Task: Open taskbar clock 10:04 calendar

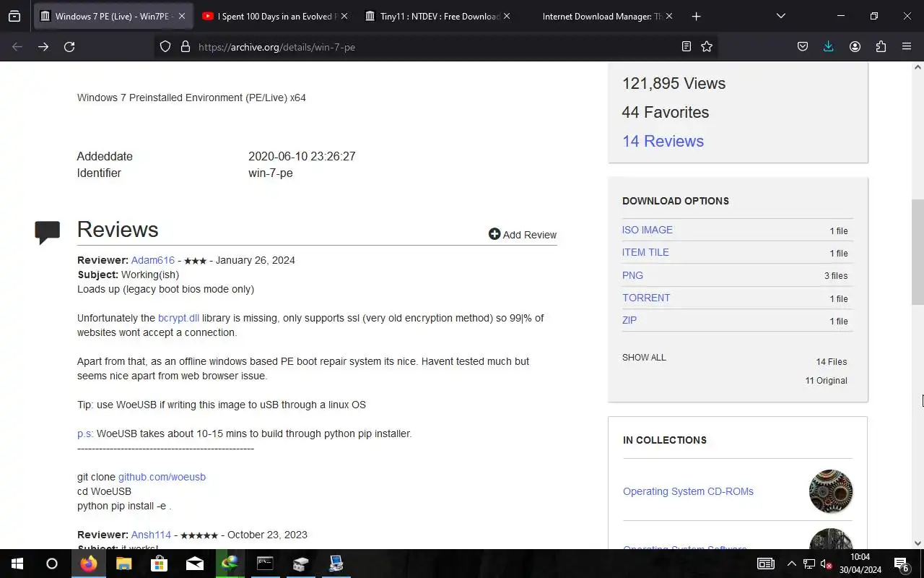Action: pos(860,564)
